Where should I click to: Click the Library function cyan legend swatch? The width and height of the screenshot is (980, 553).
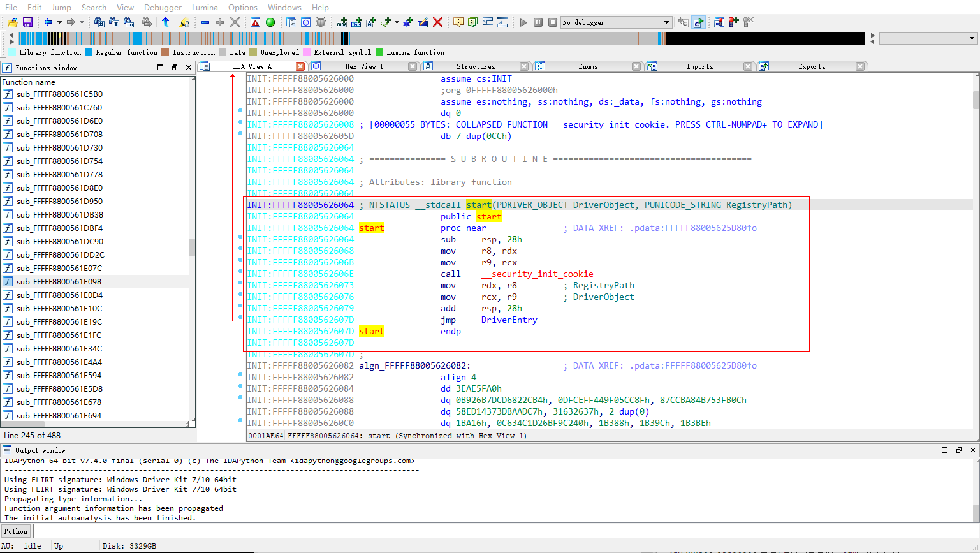(x=12, y=52)
